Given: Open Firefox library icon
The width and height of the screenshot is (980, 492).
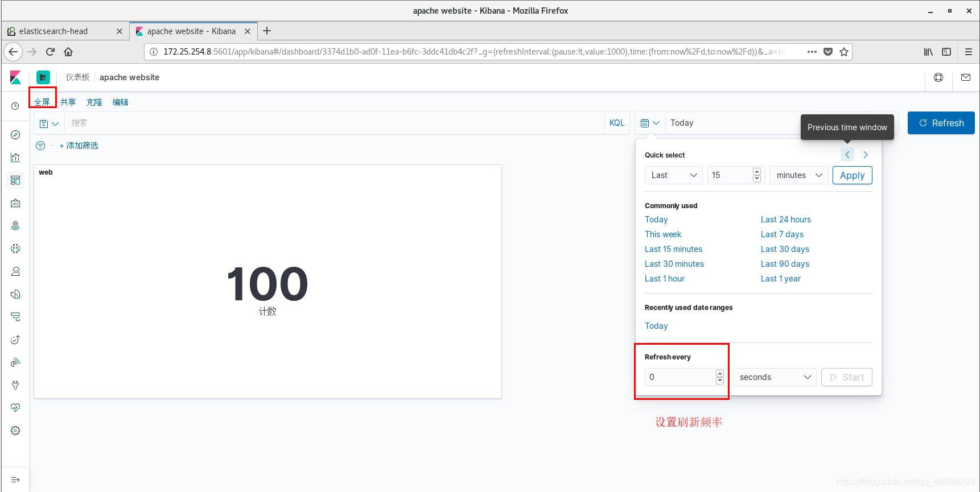Looking at the screenshot, I should [928, 52].
